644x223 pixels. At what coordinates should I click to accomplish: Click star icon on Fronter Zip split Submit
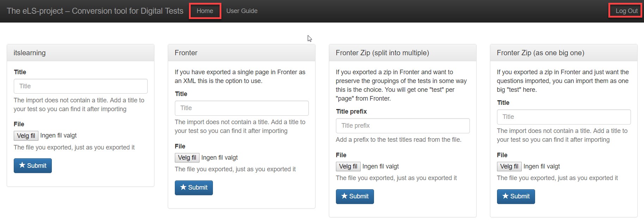tap(344, 196)
